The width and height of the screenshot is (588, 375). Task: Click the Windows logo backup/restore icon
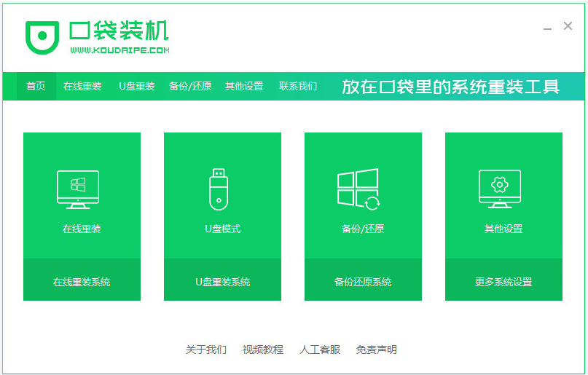tap(358, 189)
